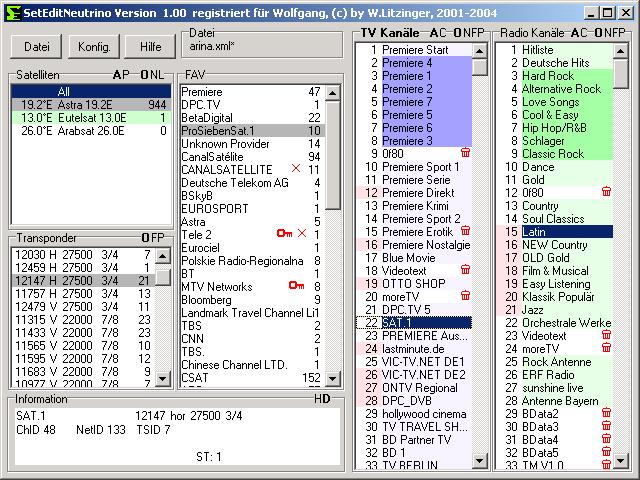Select Astra 19.2E satellite
The height and width of the screenshot is (480, 640).
coord(91,104)
